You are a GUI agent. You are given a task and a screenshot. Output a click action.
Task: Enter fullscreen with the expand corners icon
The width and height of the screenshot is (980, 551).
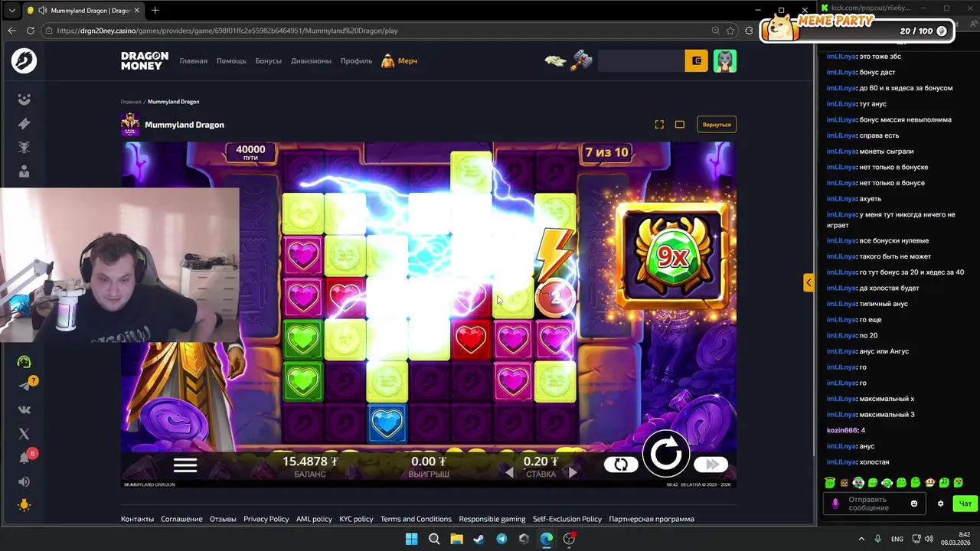click(658, 124)
